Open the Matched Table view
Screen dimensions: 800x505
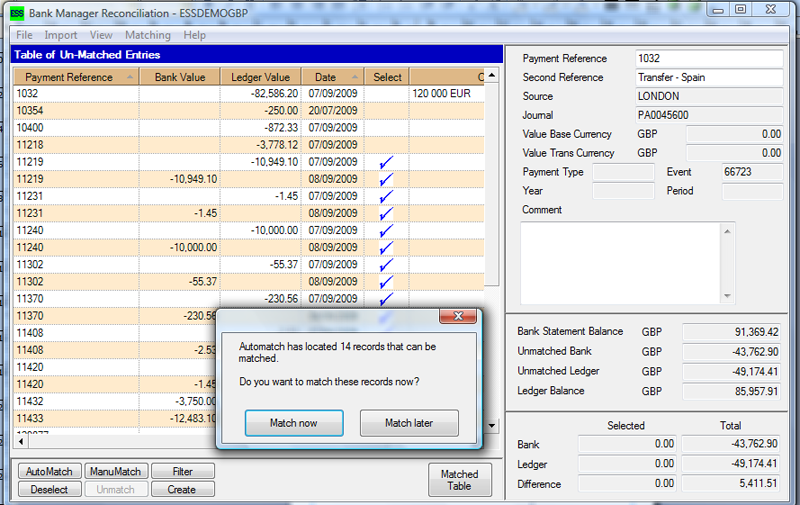[459, 480]
